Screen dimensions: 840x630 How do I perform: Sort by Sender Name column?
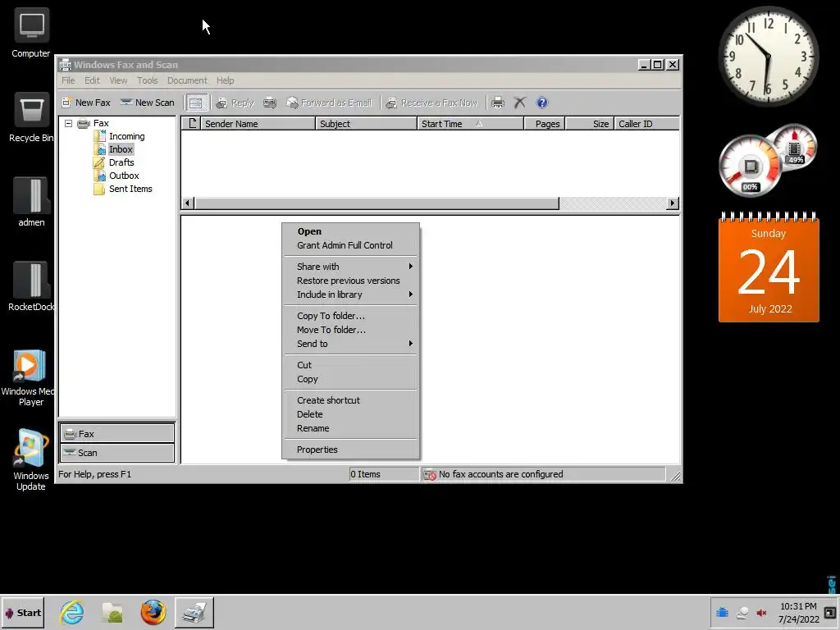258,124
